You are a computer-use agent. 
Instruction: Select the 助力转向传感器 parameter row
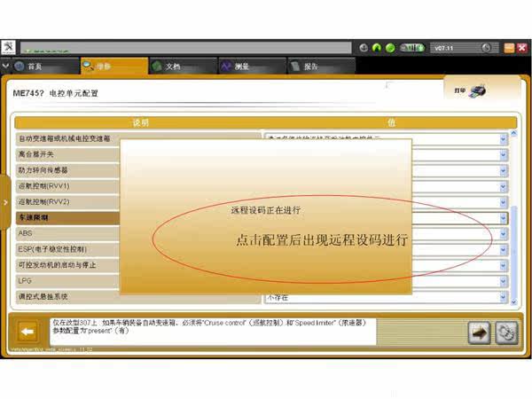click(68, 170)
